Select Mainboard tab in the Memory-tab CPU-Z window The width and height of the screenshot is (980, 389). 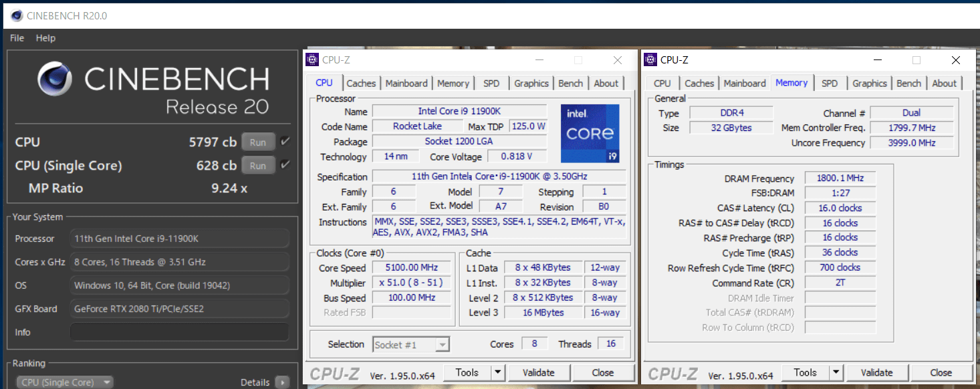click(745, 83)
